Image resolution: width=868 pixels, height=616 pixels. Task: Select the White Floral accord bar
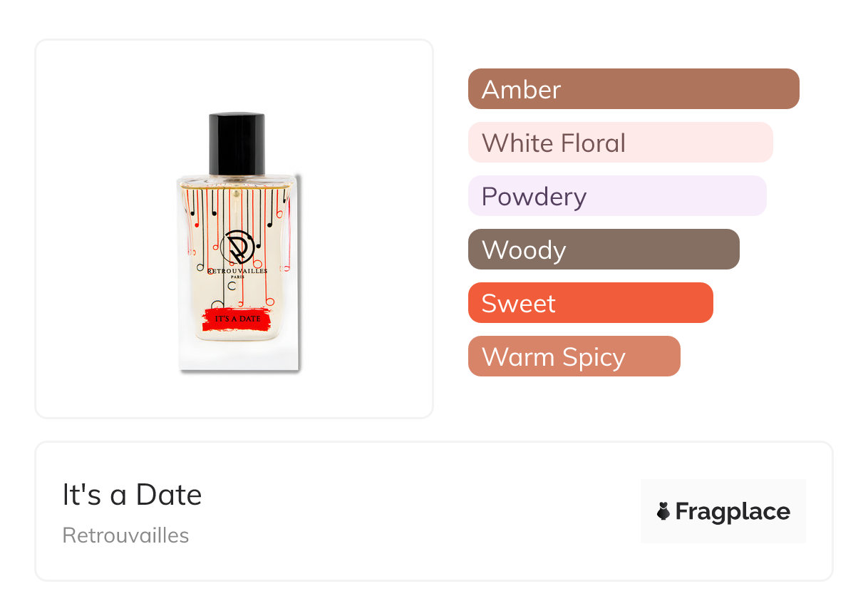[620, 143]
